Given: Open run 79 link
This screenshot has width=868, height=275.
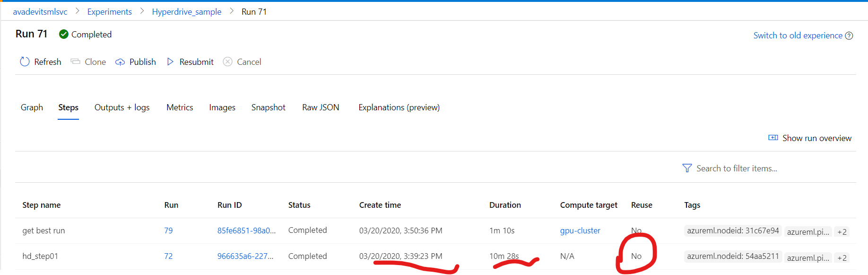Looking at the screenshot, I should [168, 231].
